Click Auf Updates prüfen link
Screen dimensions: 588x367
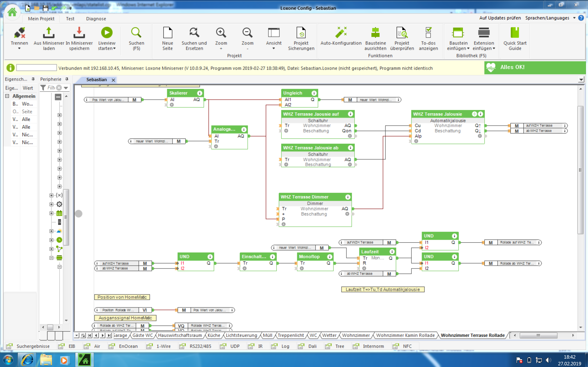[x=500, y=18]
